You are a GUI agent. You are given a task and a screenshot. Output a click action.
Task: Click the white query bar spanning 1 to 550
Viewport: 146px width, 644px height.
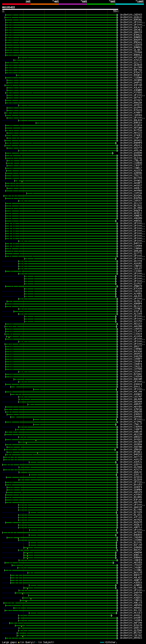(60, 9)
